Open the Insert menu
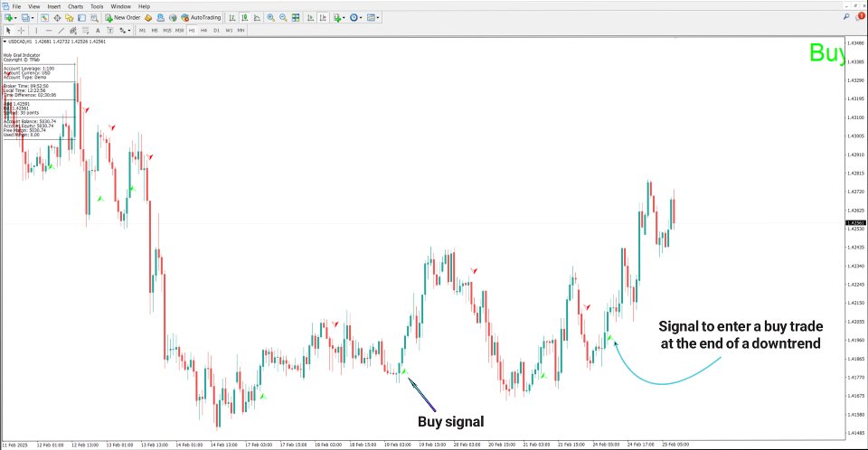This screenshot has height=450, width=868. tap(54, 6)
